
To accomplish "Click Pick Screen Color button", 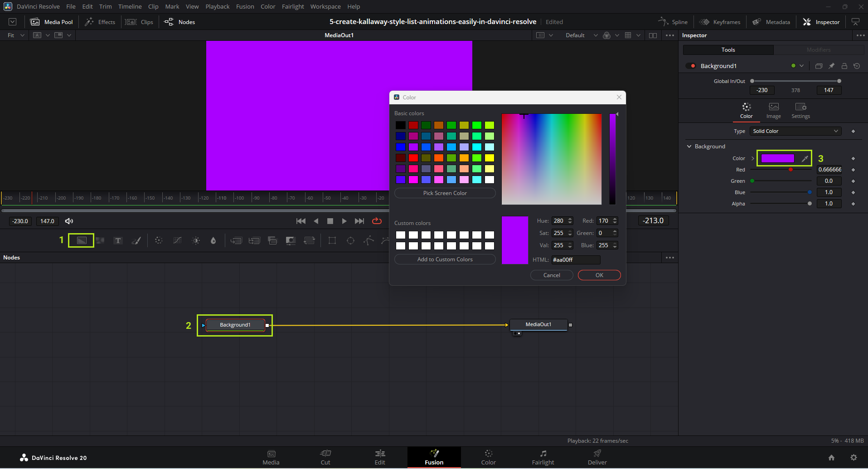I will pos(445,193).
